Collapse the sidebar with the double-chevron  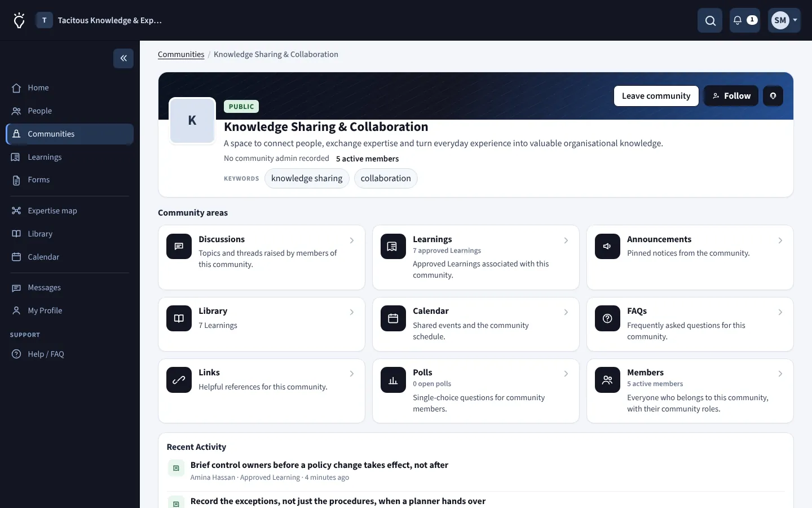click(123, 58)
